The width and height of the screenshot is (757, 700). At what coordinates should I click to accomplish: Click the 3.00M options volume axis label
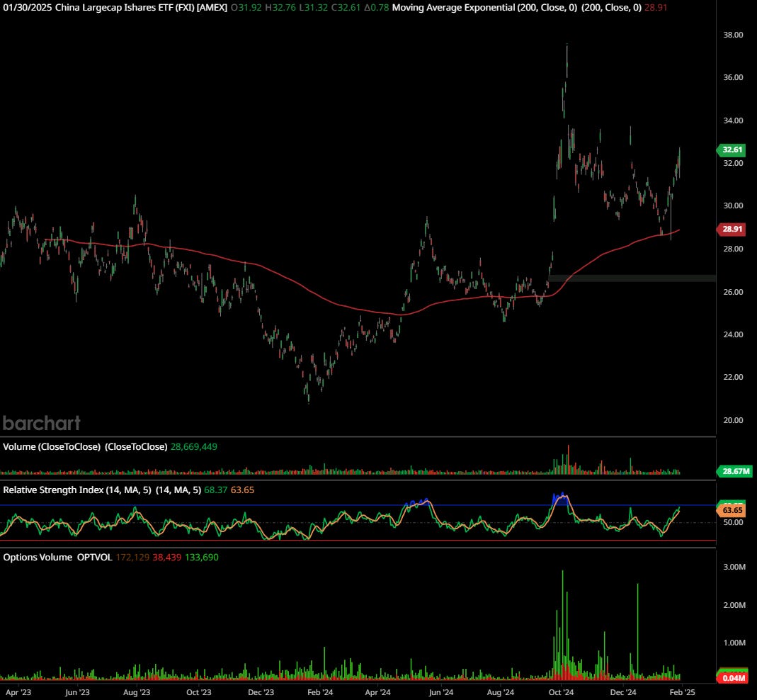point(734,567)
